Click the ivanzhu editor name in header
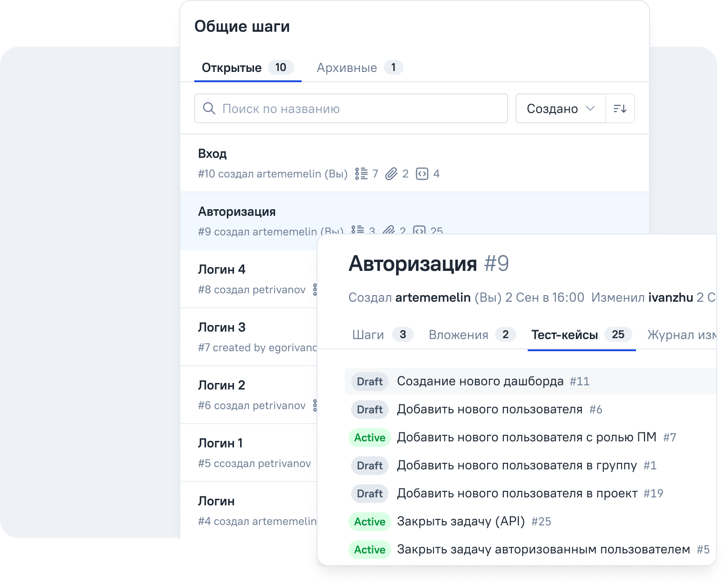728x588 pixels. click(x=671, y=298)
